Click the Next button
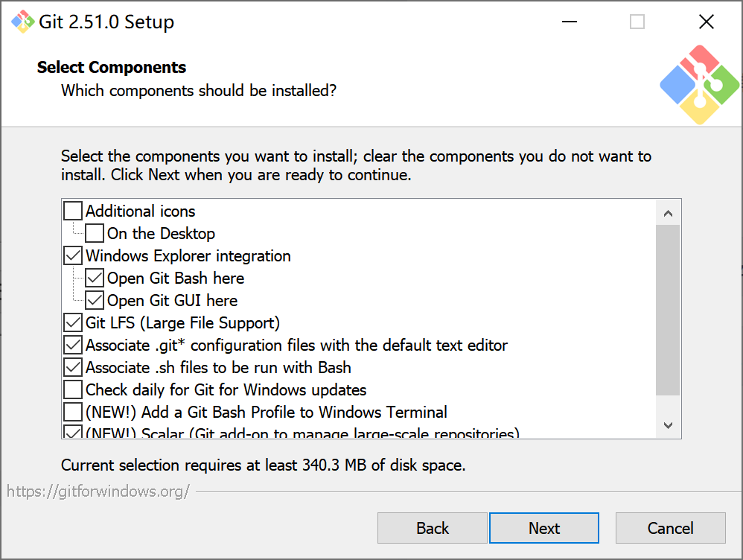 pos(544,528)
